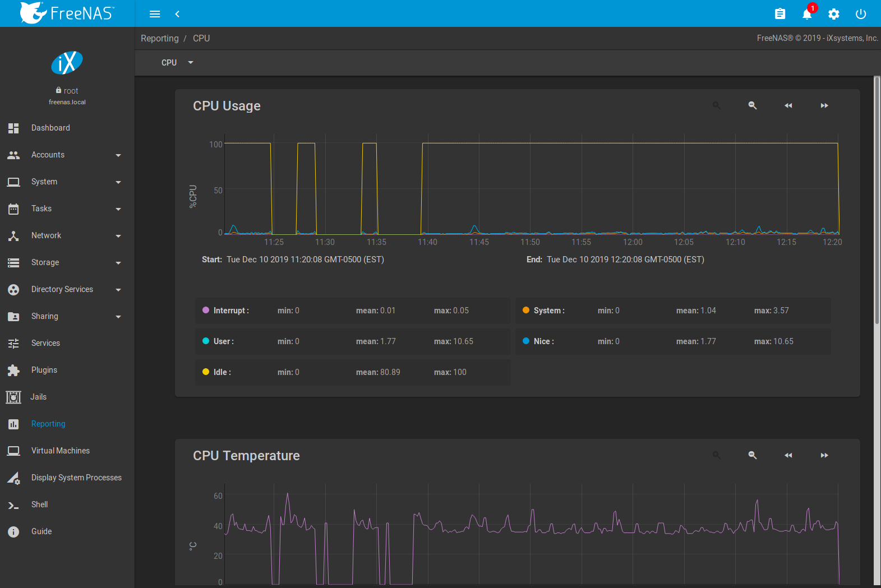
Task: Zoom out on CPU Usage graph
Action: 753,105
